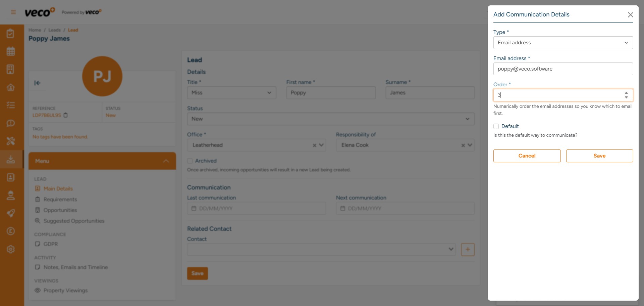This screenshot has width=644, height=306.
Task: Collapse the Menu panel chevron
Action: tap(166, 161)
